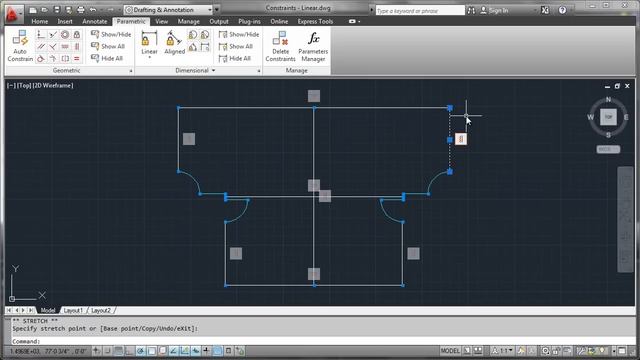The width and height of the screenshot is (640, 360).
Task: Apply the Symmetric geometric constraint
Action: point(64,59)
